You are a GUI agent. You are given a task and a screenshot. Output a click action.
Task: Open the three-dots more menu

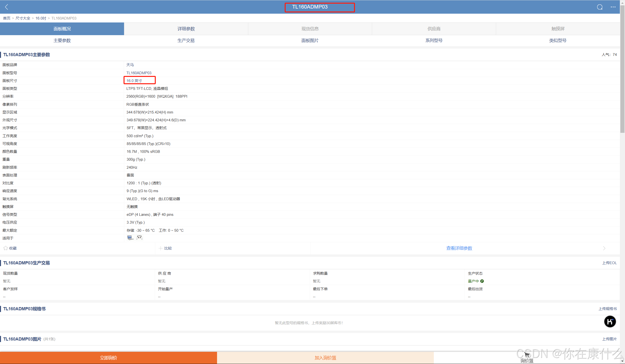613,7
